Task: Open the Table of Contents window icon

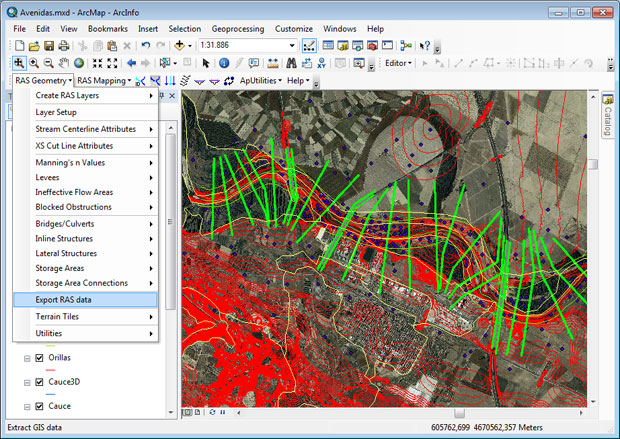Action: 328,45
